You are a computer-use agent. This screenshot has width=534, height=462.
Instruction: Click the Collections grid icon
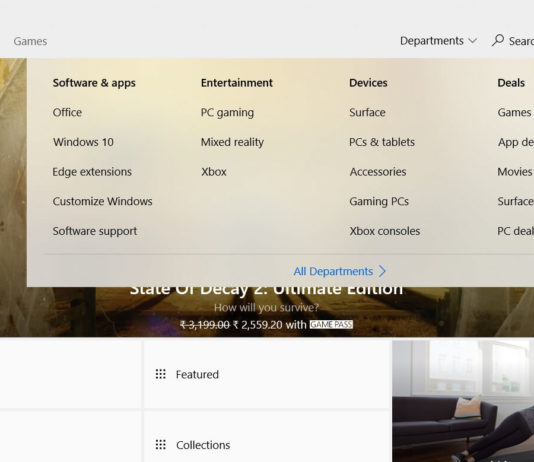(x=161, y=445)
